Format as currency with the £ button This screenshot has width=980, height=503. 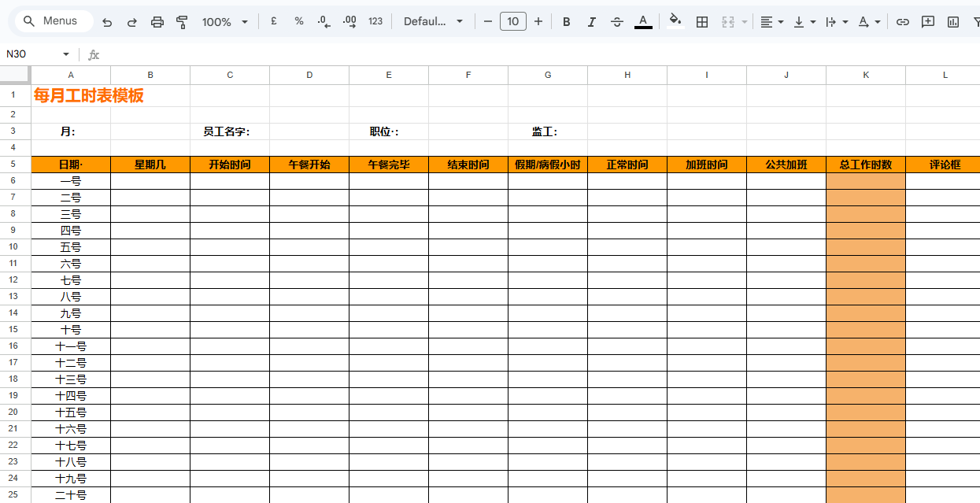(274, 21)
